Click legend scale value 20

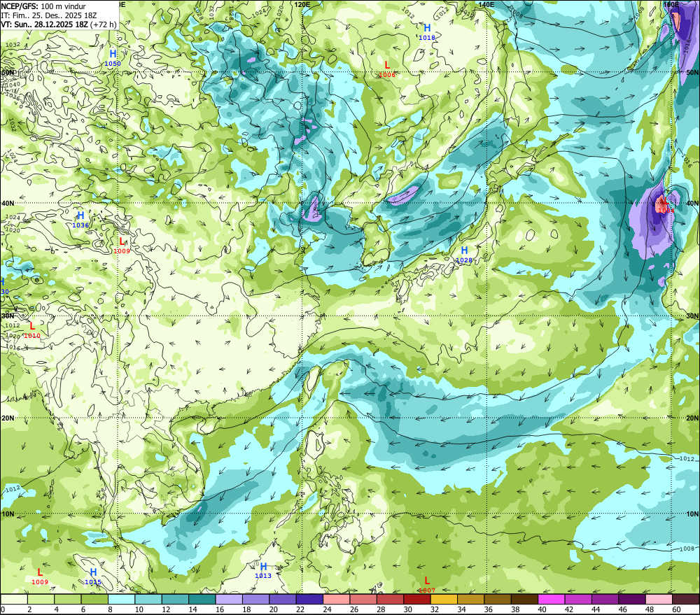click(273, 609)
